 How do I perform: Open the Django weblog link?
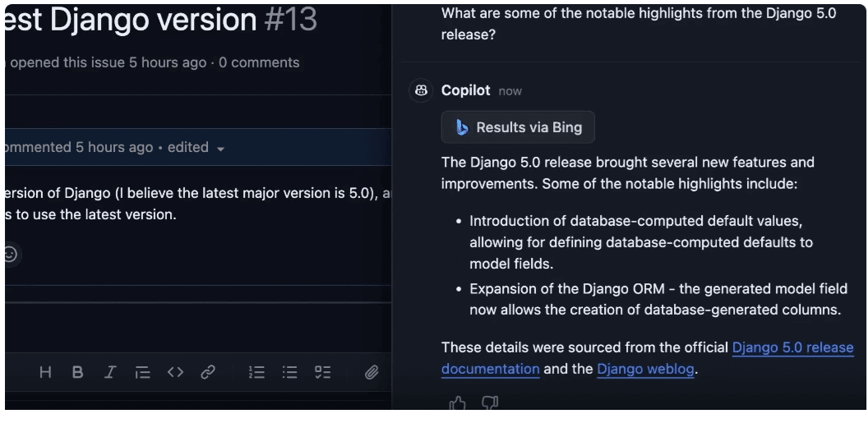coord(645,369)
